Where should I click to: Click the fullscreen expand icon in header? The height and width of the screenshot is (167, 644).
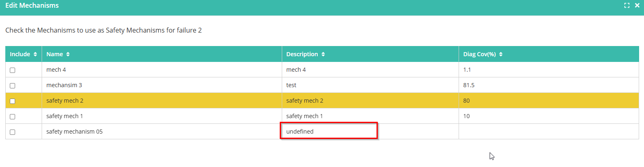627,5
